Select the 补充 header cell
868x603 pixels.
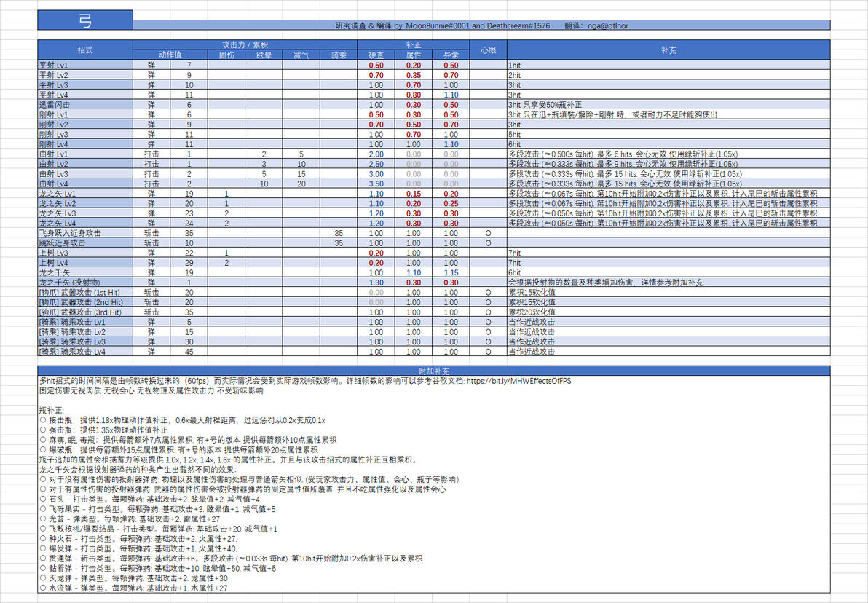point(668,50)
